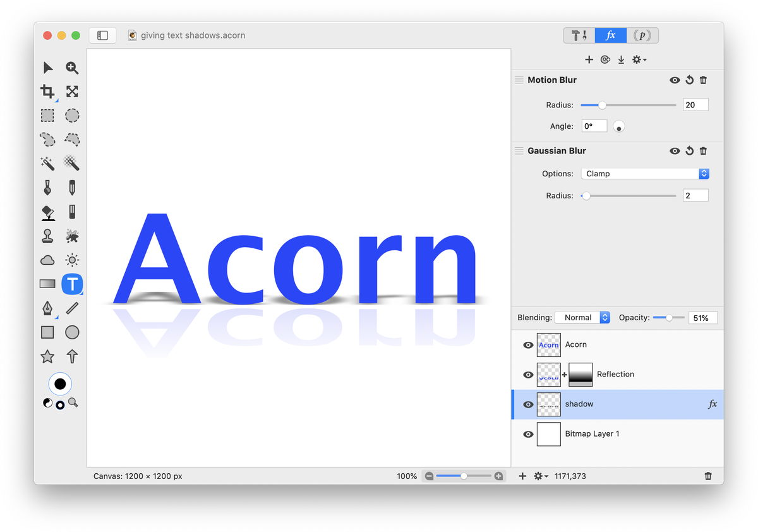Select the freehand Lasso tool
This screenshot has width=758, height=532.
click(48, 140)
